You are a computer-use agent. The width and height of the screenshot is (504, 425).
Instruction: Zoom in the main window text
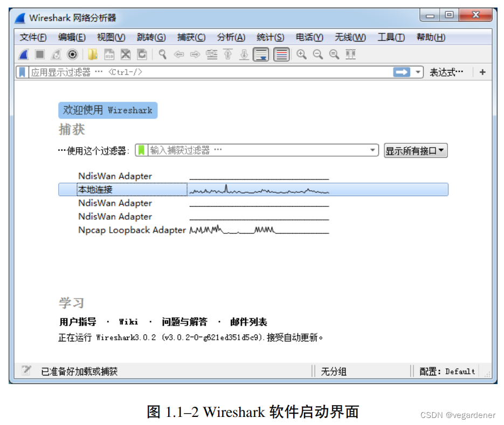click(301, 54)
